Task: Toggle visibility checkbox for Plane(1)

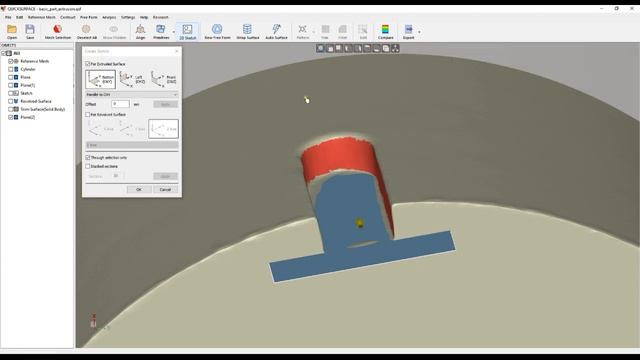Action: 11,85
